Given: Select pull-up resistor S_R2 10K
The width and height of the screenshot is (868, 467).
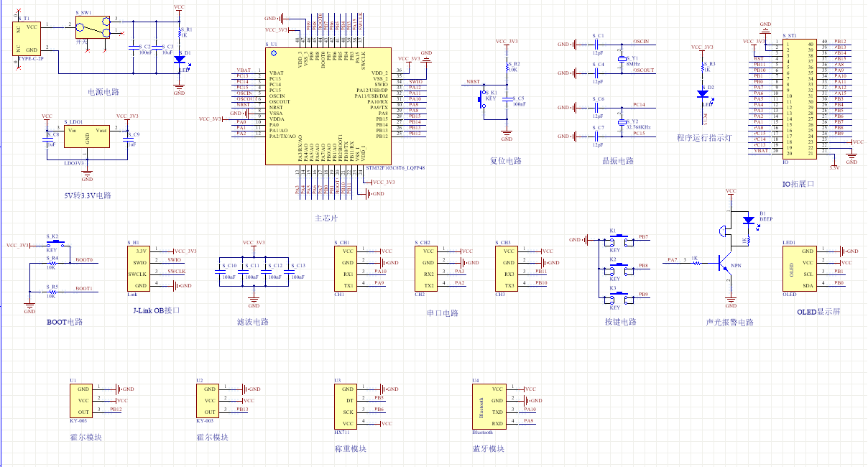Looking at the screenshot, I should pos(507,68).
